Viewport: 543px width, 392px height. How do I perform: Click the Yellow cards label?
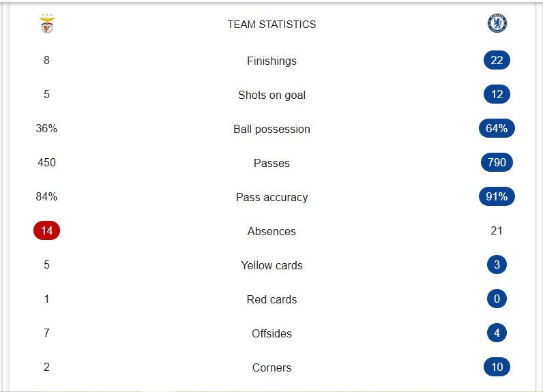pos(271,265)
